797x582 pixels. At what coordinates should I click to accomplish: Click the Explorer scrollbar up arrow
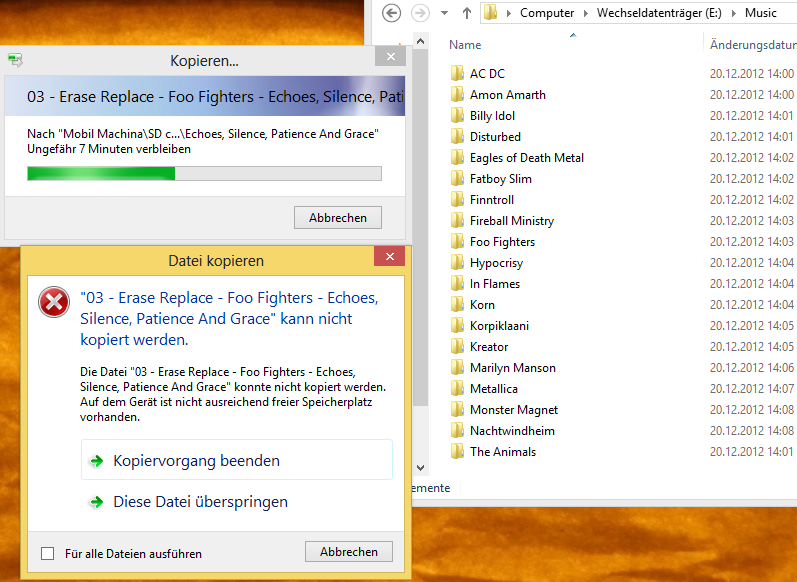420,42
